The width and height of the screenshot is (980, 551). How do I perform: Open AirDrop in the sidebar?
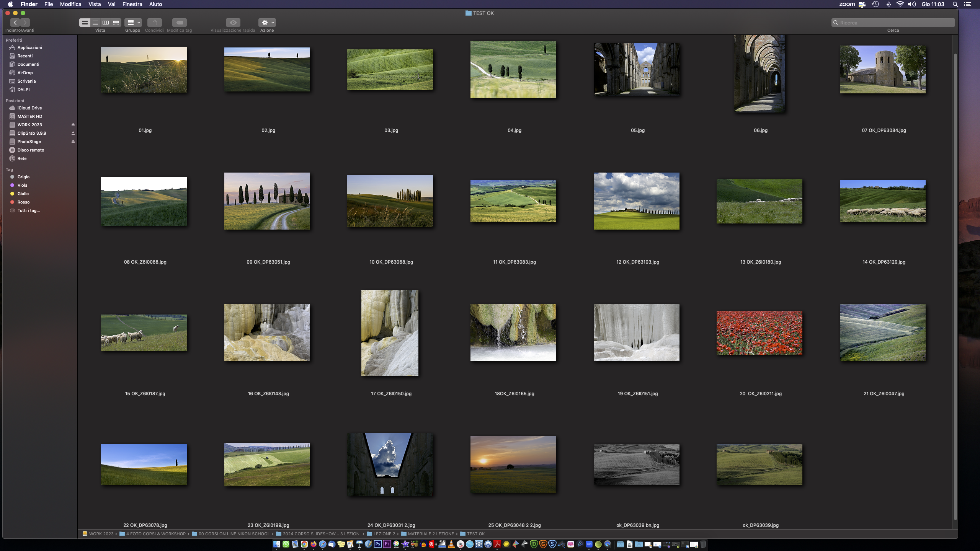[x=25, y=73]
